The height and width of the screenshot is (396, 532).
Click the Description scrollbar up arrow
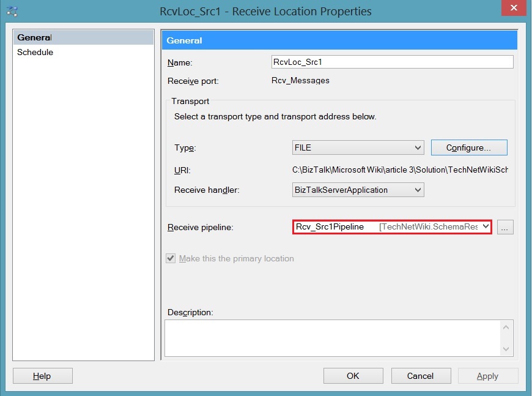(506, 327)
